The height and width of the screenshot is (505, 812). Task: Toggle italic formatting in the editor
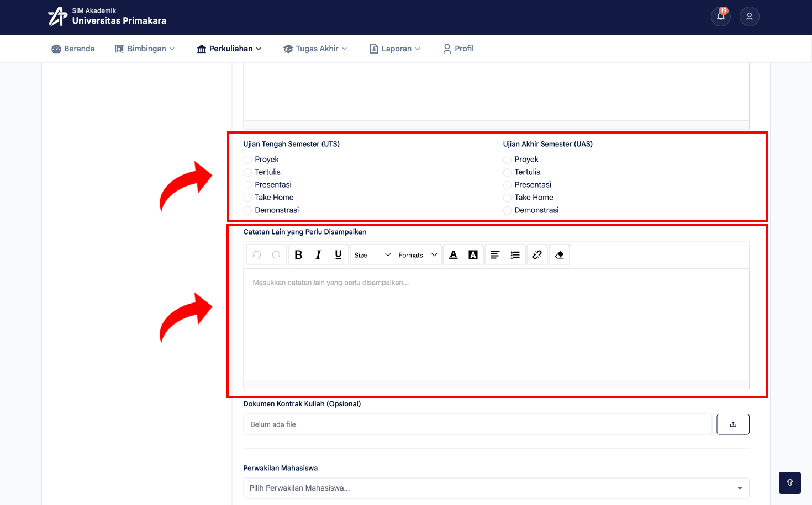point(318,255)
